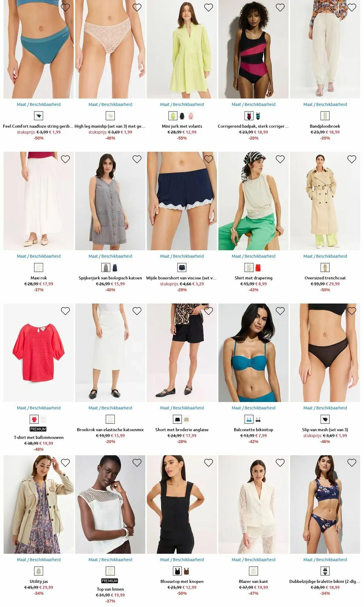Save the Maxi rok with heart icon
This screenshot has height=607, width=364.
(65, 159)
